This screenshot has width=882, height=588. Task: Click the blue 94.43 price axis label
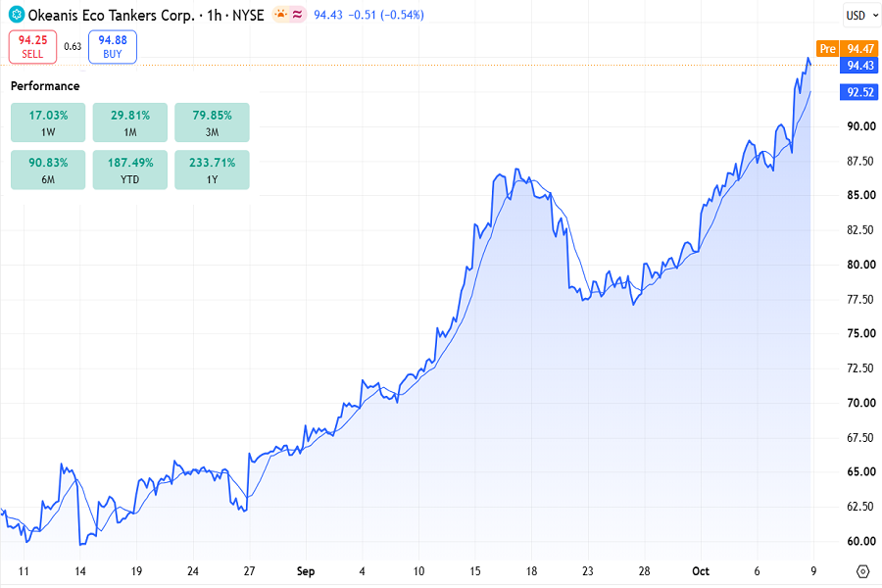(860, 66)
